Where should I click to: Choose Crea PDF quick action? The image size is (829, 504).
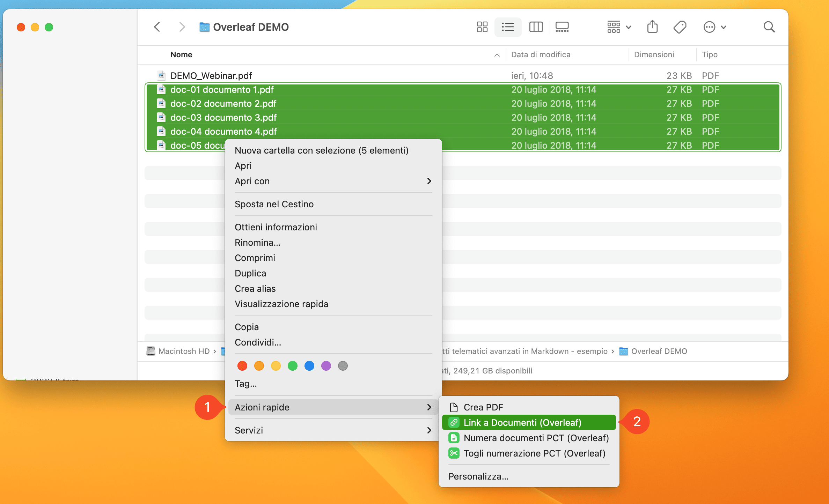[x=529, y=407]
